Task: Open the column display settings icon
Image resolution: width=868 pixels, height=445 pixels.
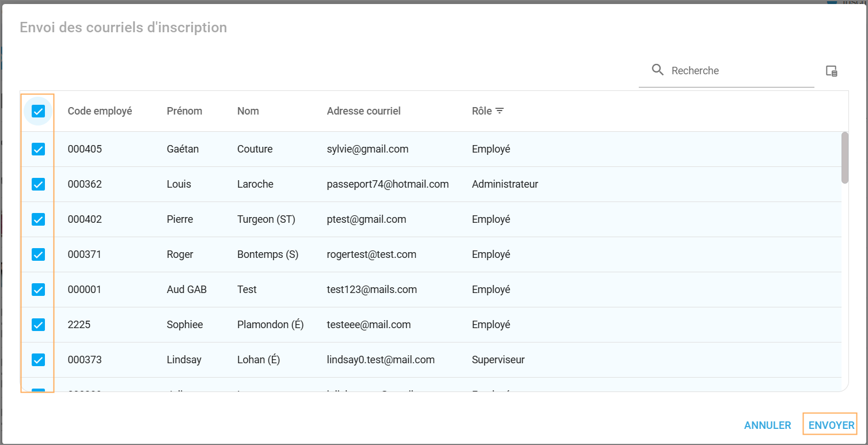Action: pyautogui.click(x=831, y=71)
